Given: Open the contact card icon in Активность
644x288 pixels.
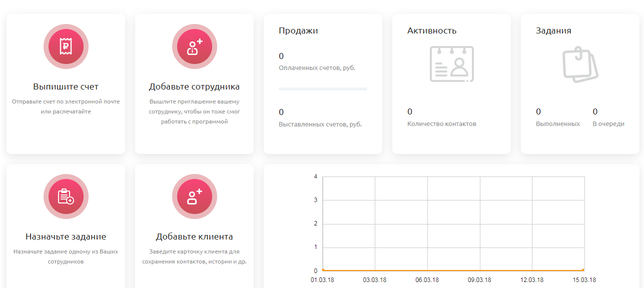Looking at the screenshot, I should (x=451, y=63).
